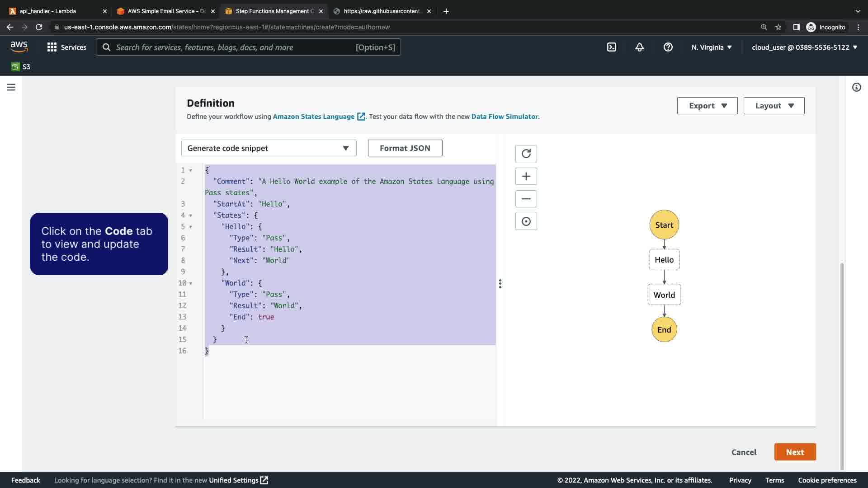The image size is (868, 488).
Task: Open the AWS CloudShell icon
Action: point(611,47)
